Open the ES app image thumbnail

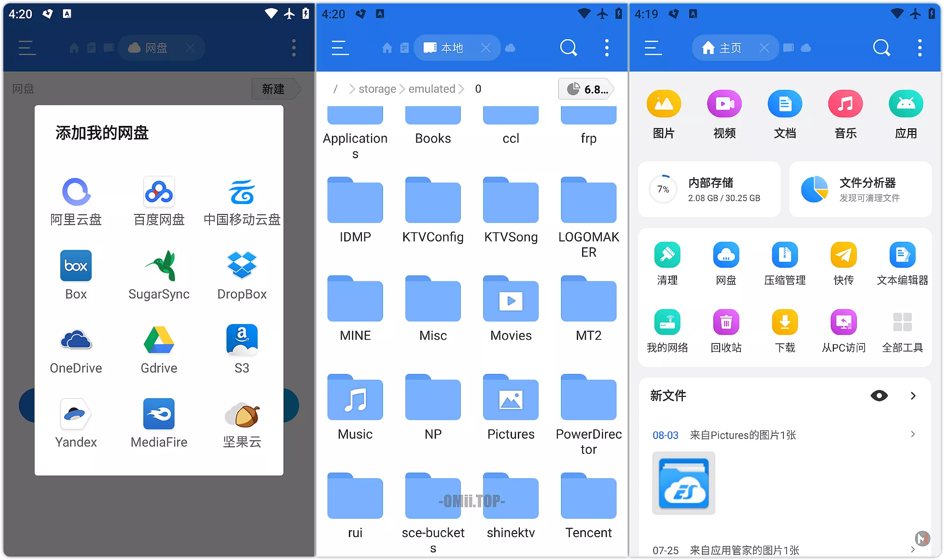coord(684,483)
